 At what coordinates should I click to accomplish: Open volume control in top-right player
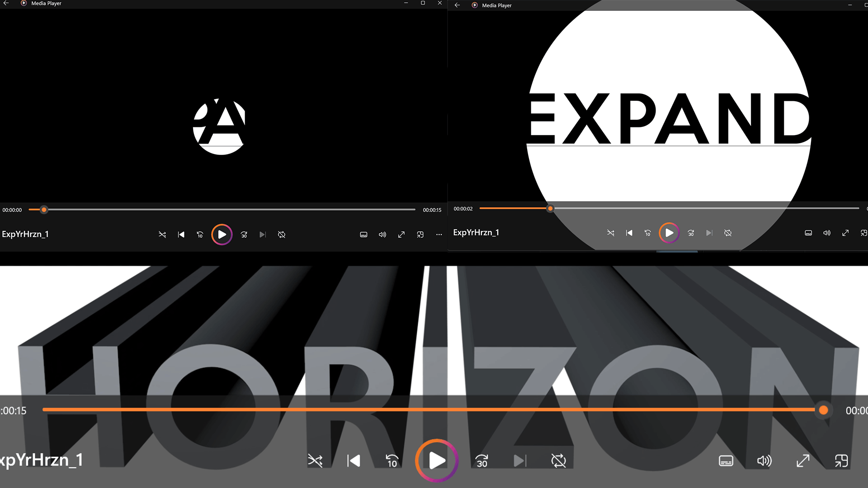tap(827, 233)
